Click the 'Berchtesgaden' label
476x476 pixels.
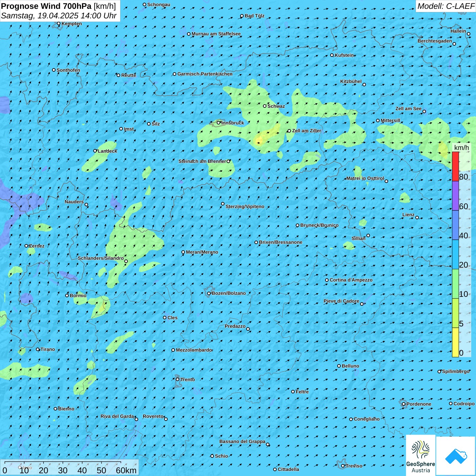point(435,41)
